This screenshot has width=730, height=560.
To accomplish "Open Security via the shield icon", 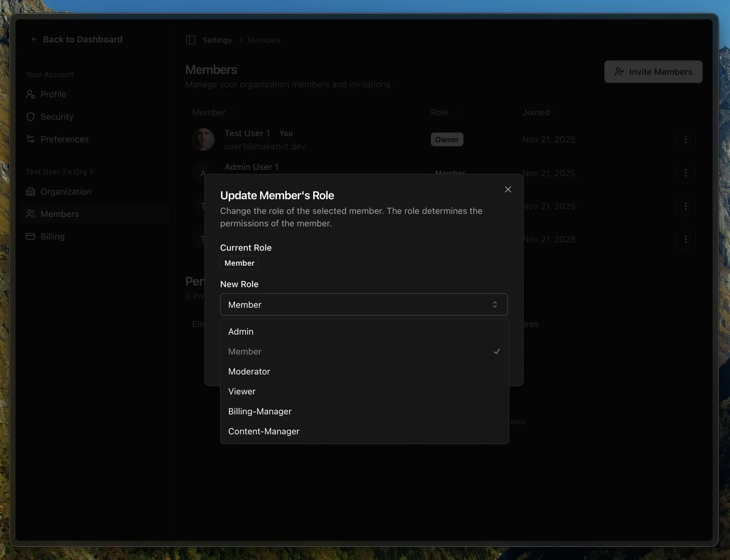I will 30,117.
